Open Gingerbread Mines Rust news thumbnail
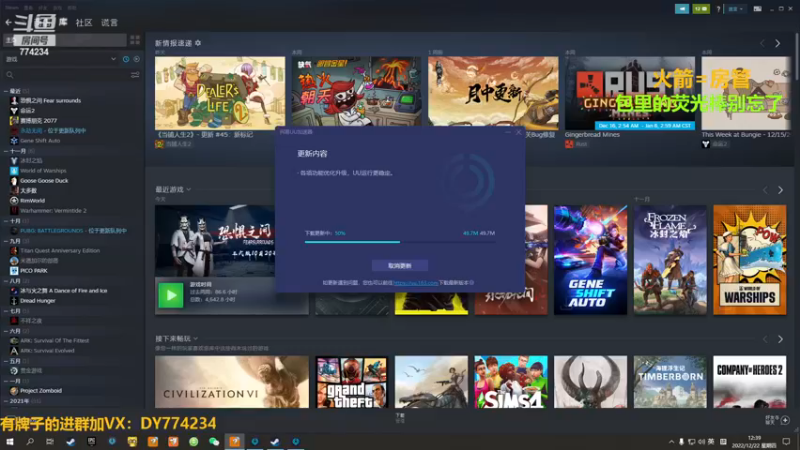Screen dimensions: 800x450 pyautogui.click(x=630, y=93)
